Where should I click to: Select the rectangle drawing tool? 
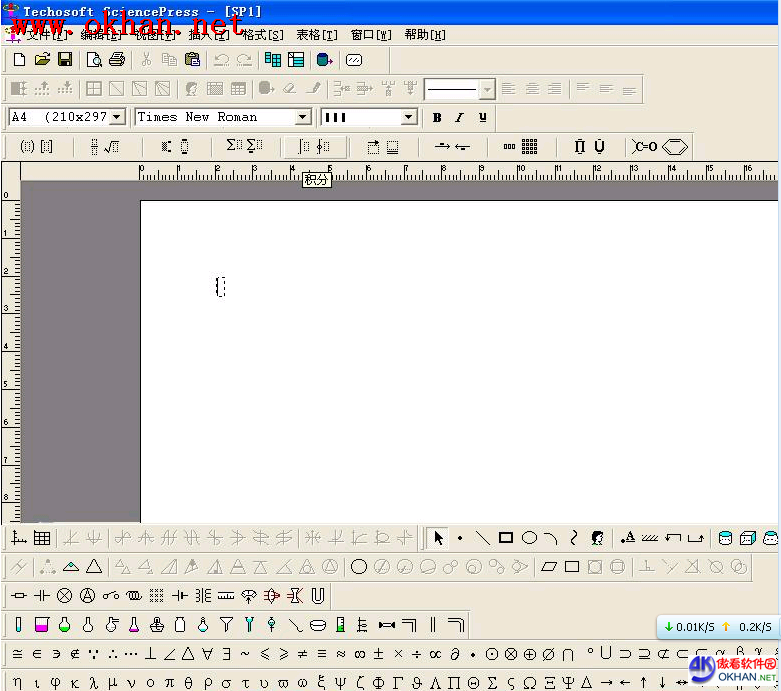[x=506, y=538]
